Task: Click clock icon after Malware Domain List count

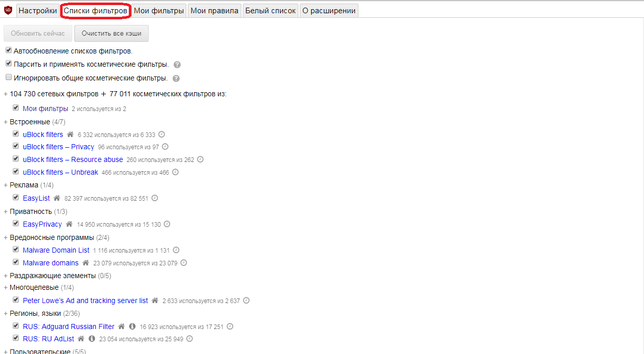Action: click(176, 250)
